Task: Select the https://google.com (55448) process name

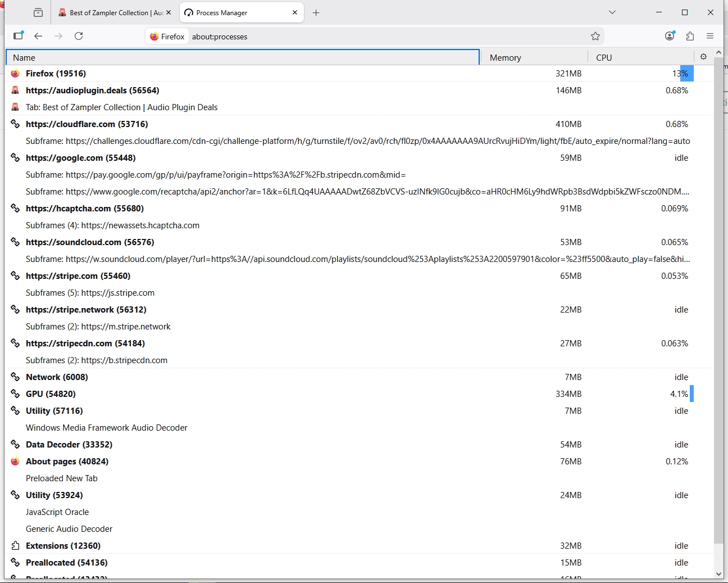Action: coord(81,158)
